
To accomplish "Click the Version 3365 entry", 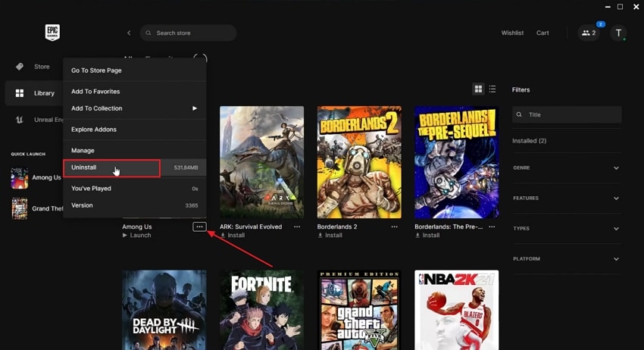I will point(135,205).
